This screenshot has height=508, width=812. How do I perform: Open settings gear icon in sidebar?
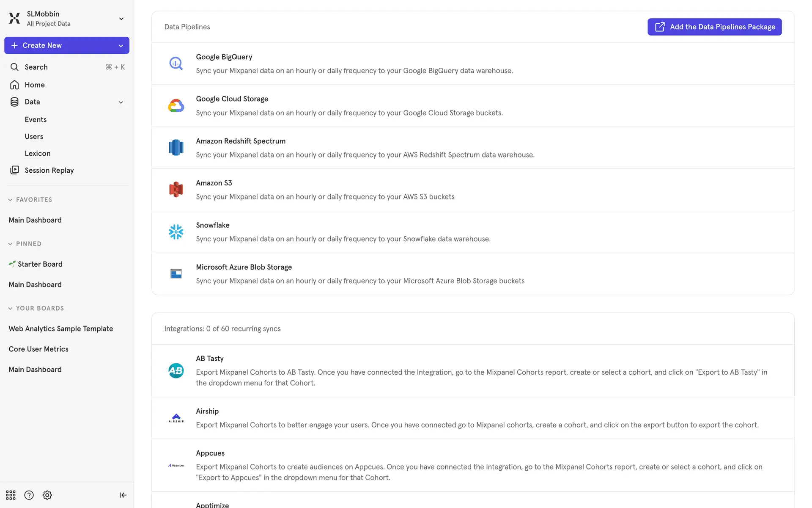pos(47,495)
